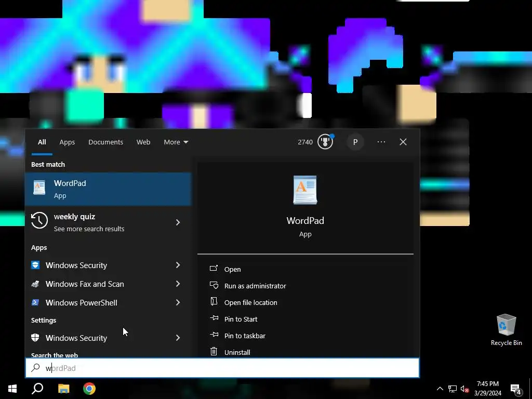The height and width of the screenshot is (399, 532).
Task: Click the Windows PowerShell result text
Action: pos(82,303)
